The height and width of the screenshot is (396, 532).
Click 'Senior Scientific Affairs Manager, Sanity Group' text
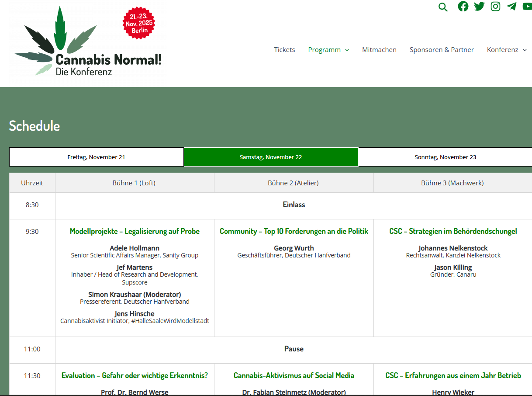[x=135, y=255]
